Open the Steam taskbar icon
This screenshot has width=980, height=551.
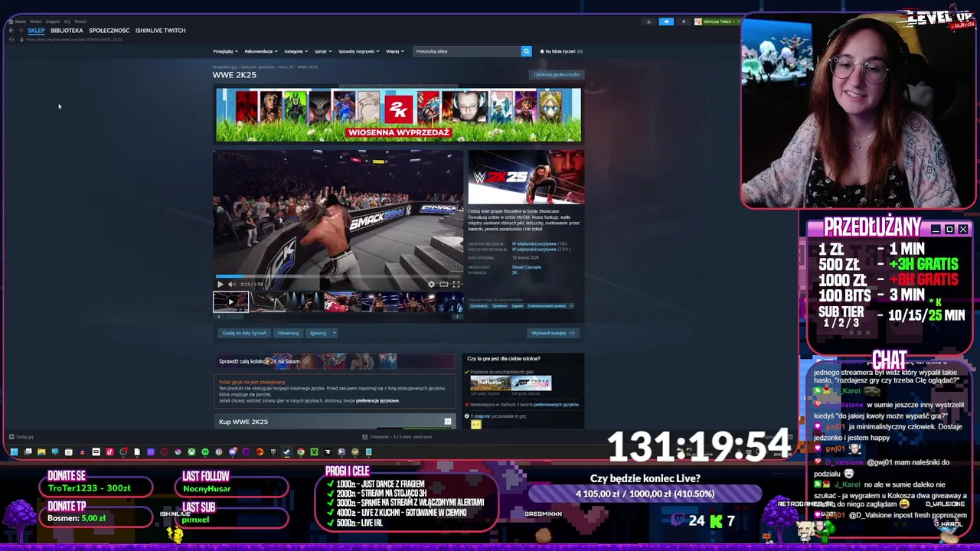pyautogui.click(x=286, y=452)
